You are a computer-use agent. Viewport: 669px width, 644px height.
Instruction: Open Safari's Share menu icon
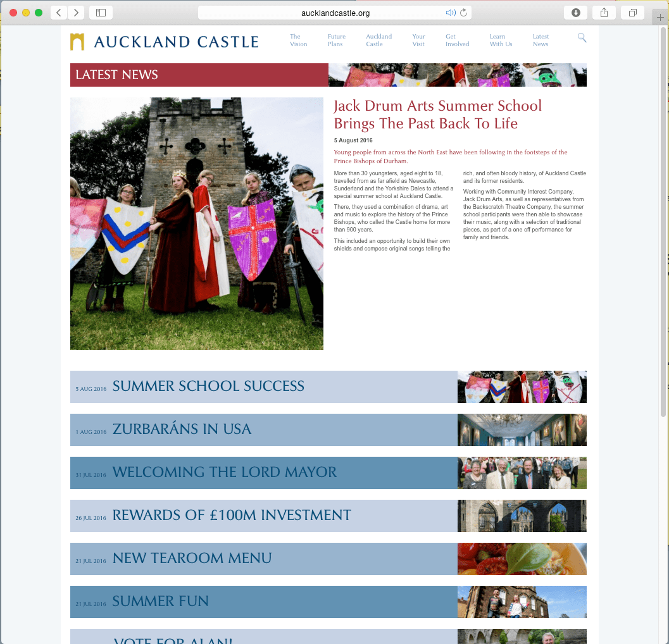click(603, 11)
